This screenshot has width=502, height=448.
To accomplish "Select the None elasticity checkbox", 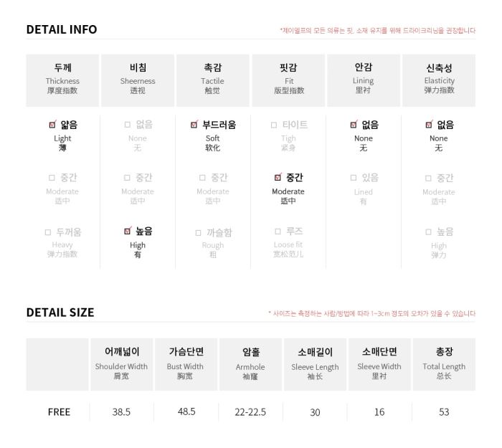I will 429,125.
